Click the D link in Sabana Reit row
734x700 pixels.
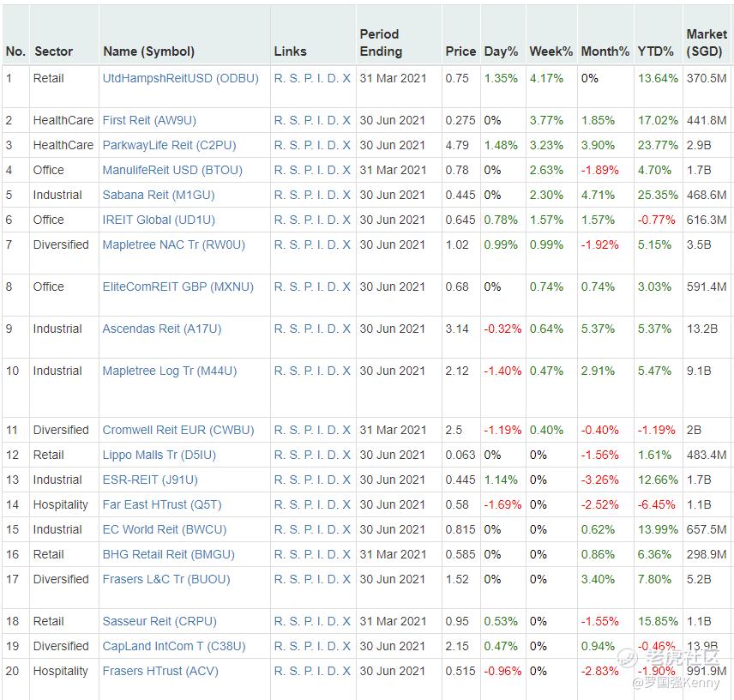pyautogui.click(x=332, y=195)
